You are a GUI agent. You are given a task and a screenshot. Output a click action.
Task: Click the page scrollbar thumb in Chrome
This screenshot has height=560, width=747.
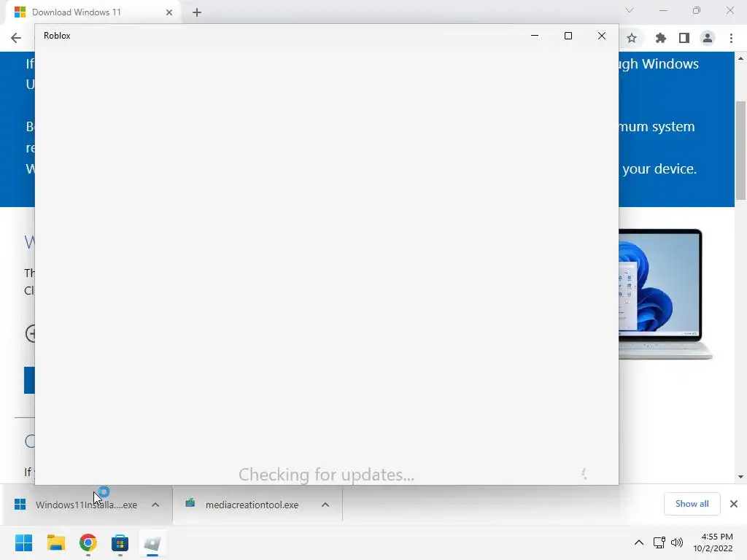(741, 150)
